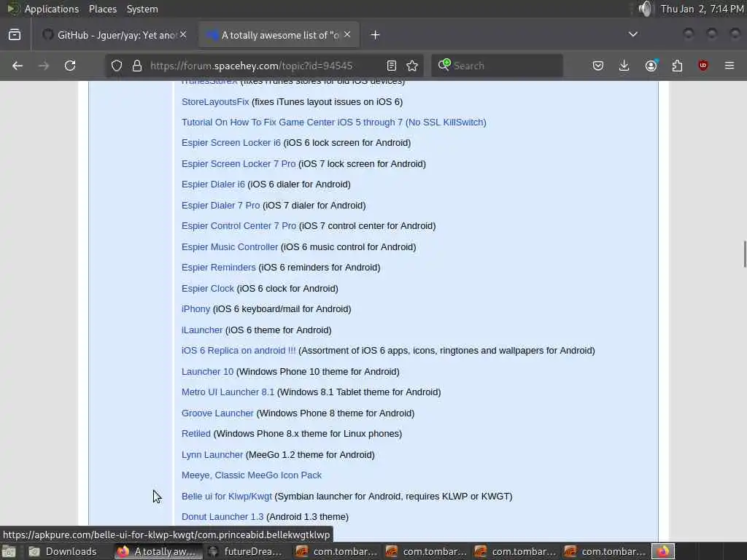The height and width of the screenshot is (560, 747).
Task: Open the tracking protection shield icon
Action: [117, 66]
